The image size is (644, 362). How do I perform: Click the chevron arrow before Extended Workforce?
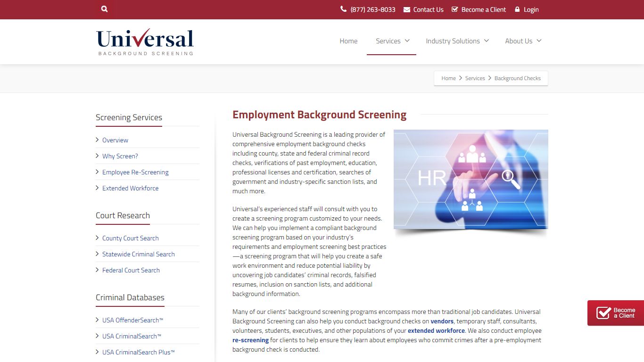pyautogui.click(x=97, y=188)
